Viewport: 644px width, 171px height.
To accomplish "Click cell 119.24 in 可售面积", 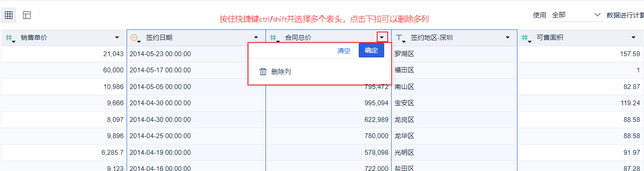I will pyautogui.click(x=580, y=103).
